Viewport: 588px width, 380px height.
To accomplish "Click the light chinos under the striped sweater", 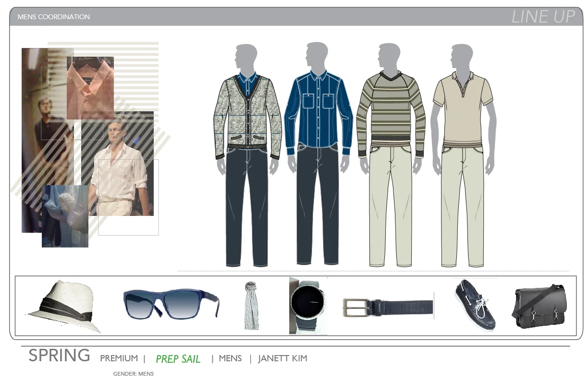I will tap(391, 206).
